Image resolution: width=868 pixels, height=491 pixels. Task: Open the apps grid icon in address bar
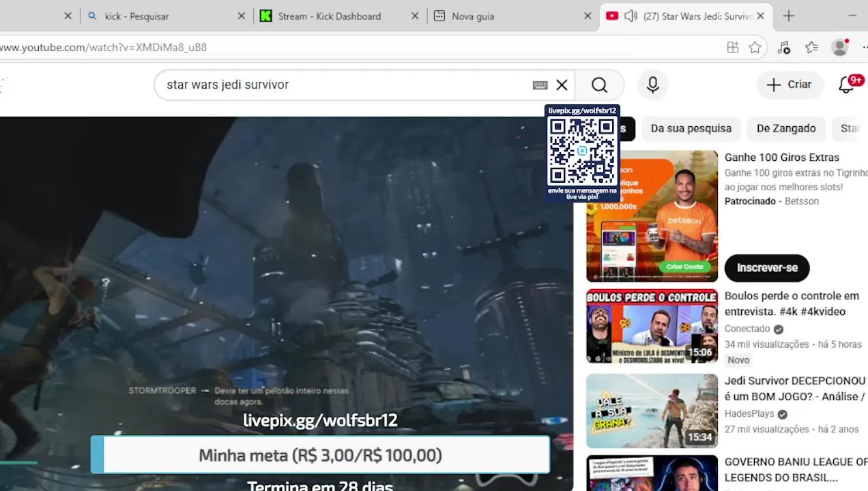point(733,47)
